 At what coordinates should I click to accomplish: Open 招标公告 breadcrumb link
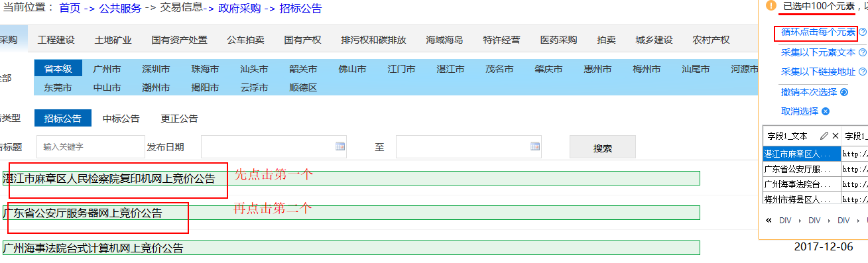point(300,9)
